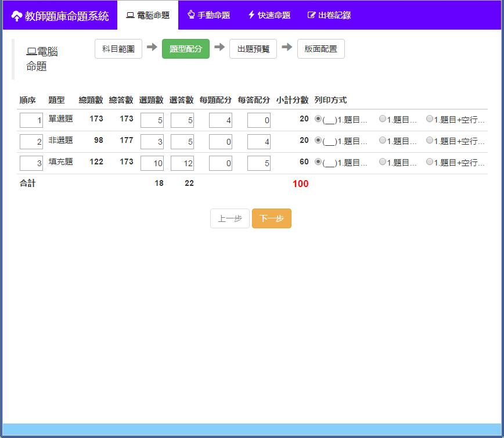
Task: Click the 非選題 question type label
Action: tap(60, 140)
